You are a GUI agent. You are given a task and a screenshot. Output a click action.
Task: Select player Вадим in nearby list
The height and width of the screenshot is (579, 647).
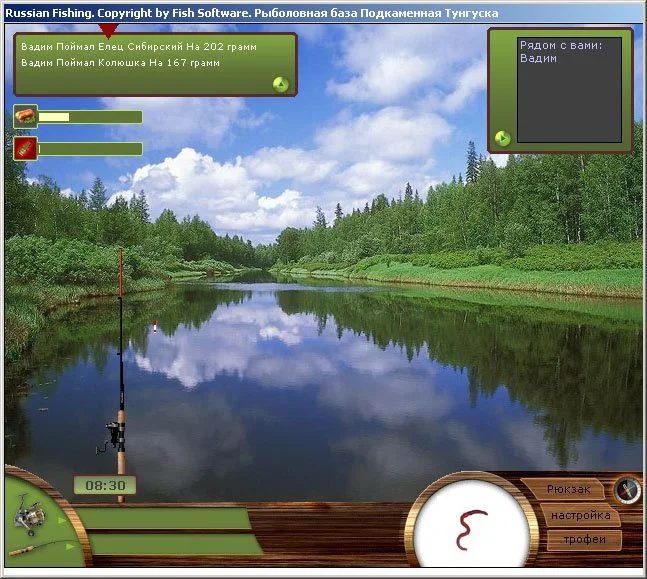coord(538,59)
